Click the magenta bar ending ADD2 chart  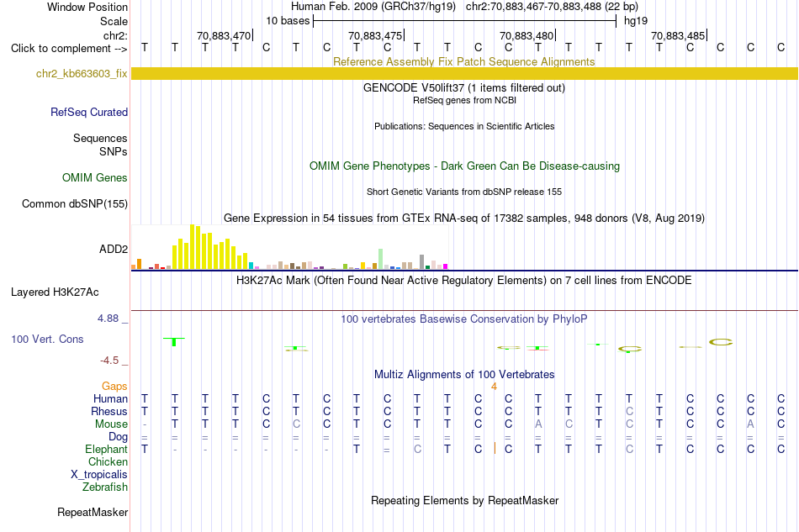446,266
